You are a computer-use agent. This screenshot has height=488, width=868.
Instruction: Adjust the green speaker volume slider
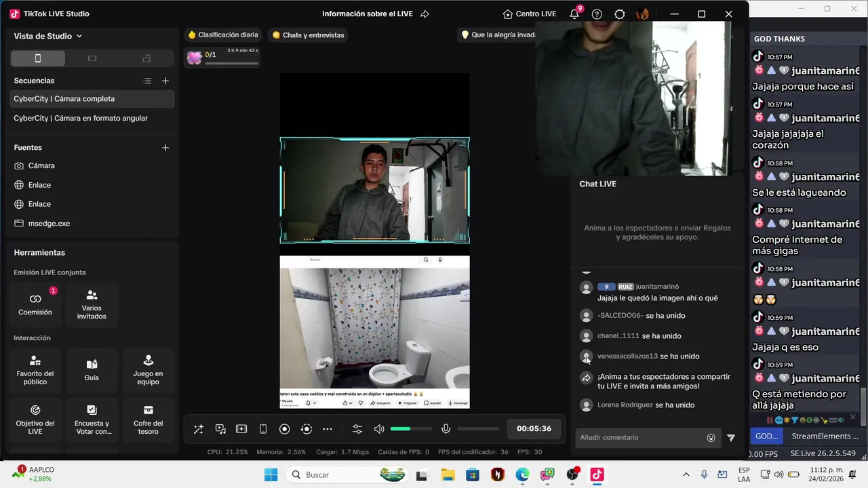tap(412, 429)
